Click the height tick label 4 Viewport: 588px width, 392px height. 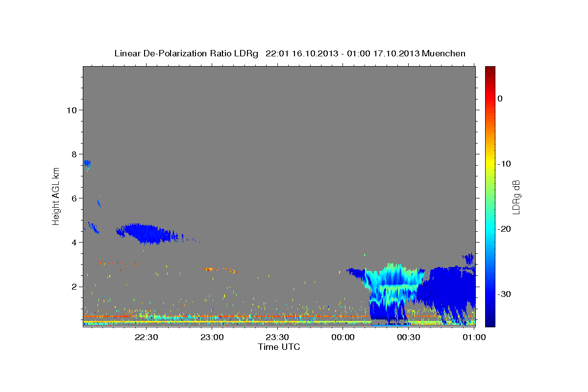pos(73,242)
